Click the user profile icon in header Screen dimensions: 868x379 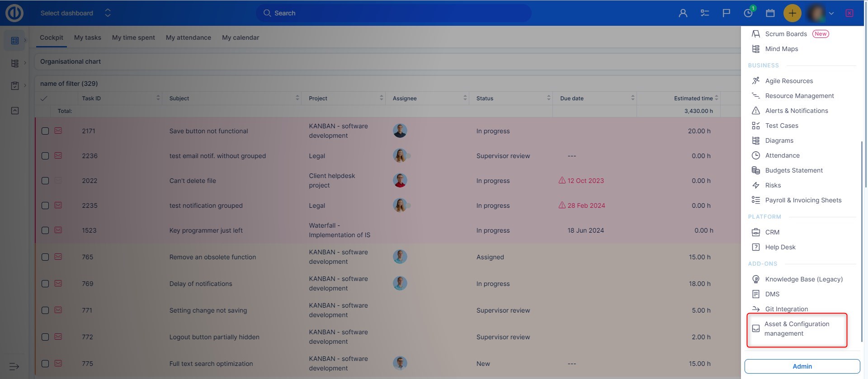(x=683, y=13)
